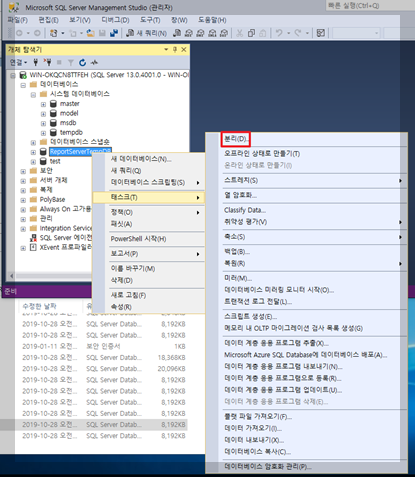Viewport: 415px width, 477px height.
Task: Open the Help (도움말) menu
Action: (x=212, y=20)
